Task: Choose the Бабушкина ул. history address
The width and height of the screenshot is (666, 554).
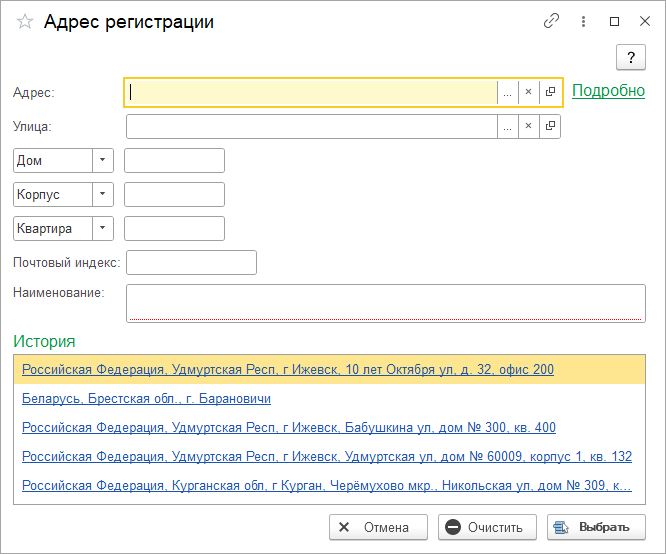Action: tap(288, 427)
